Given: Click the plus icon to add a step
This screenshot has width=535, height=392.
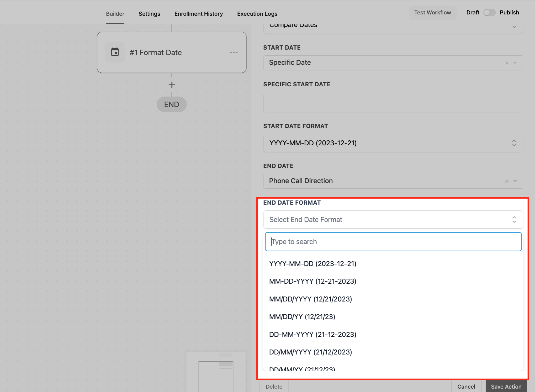Looking at the screenshot, I should tap(172, 85).
